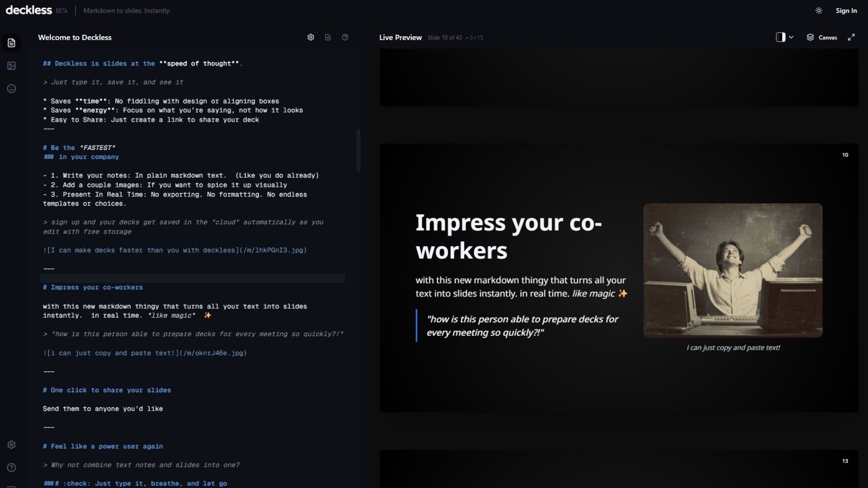Click the '# One click to share your slides' line
This screenshot has height=488, width=868.
pyautogui.click(x=107, y=390)
